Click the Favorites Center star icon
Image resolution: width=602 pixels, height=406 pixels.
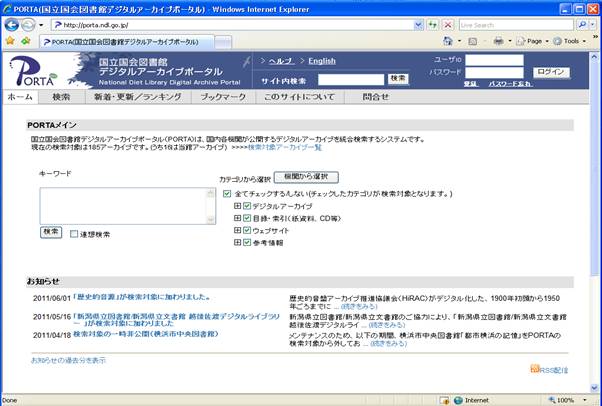pos(10,41)
